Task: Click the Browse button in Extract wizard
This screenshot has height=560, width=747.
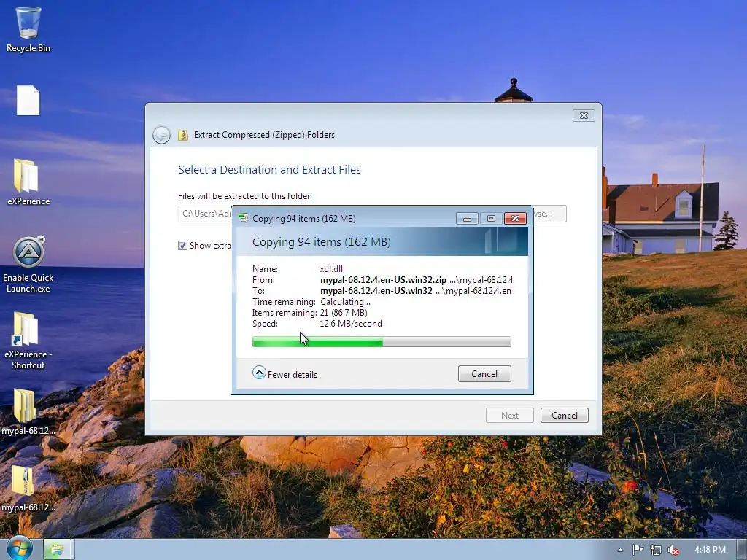Action: coord(549,214)
